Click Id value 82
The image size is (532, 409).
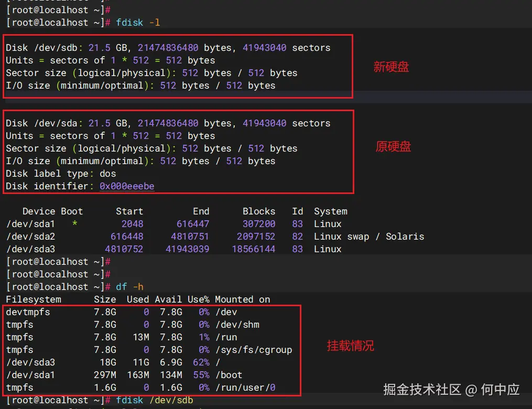(x=298, y=236)
